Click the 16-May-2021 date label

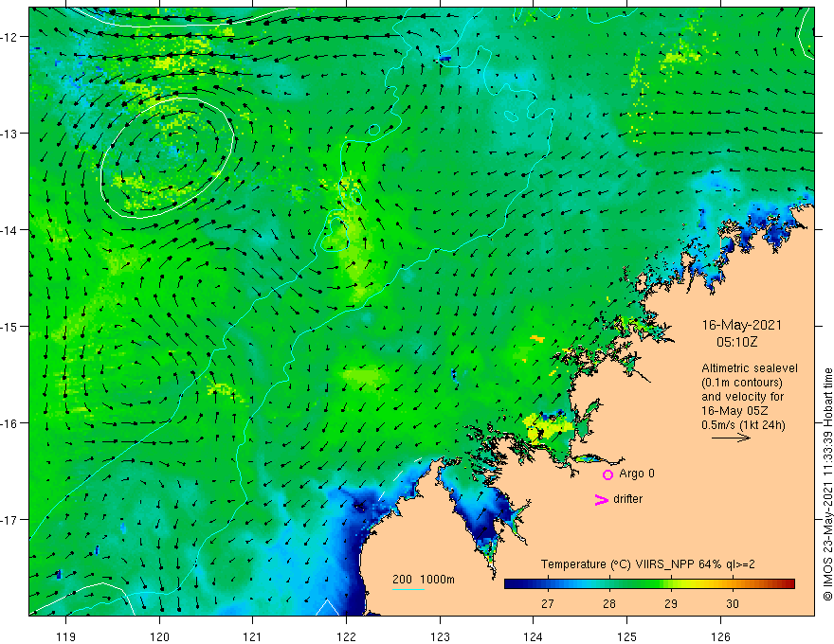click(741, 325)
